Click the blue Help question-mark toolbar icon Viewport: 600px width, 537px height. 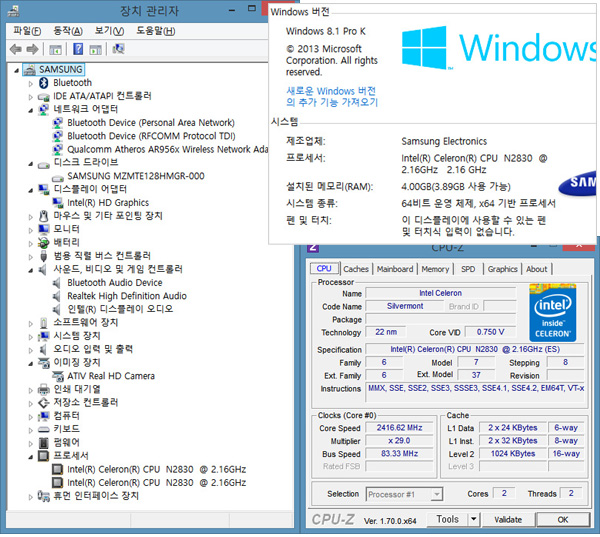coord(78,49)
